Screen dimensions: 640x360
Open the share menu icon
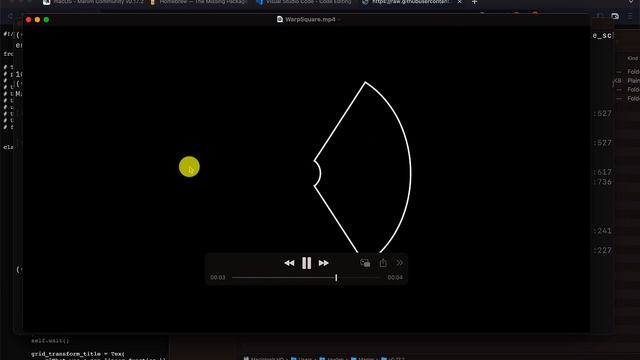click(383, 263)
